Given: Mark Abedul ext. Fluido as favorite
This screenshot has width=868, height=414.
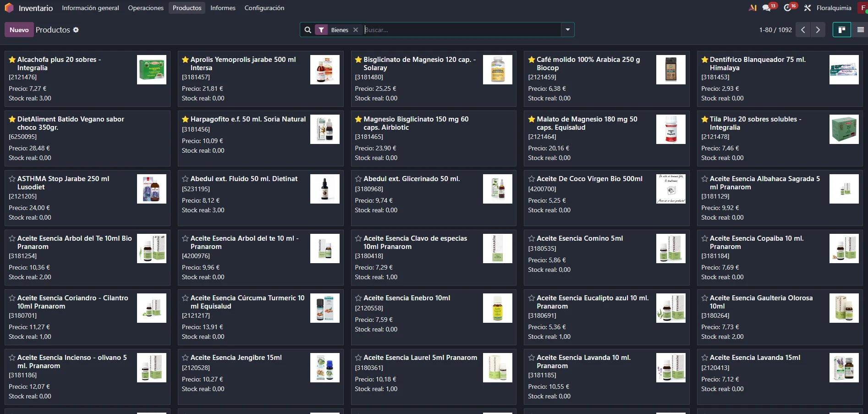Looking at the screenshot, I should 185,179.
